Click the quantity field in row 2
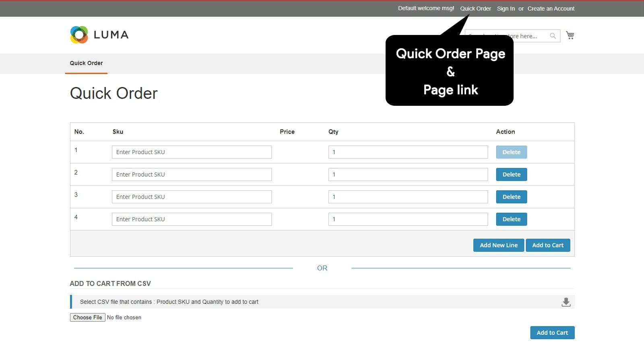This screenshot has width=644, height=362. [408, 175]
